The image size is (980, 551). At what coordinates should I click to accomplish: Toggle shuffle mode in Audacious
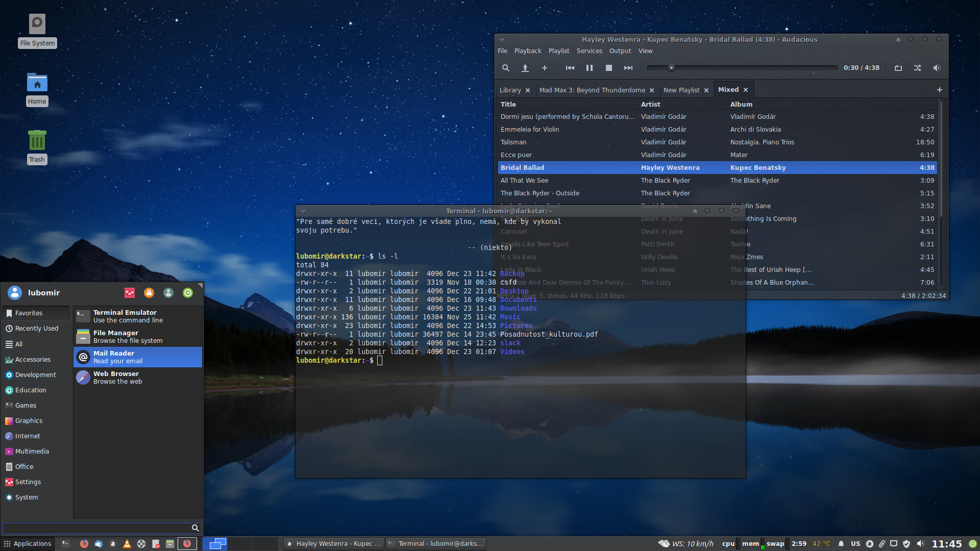point(918,68)
